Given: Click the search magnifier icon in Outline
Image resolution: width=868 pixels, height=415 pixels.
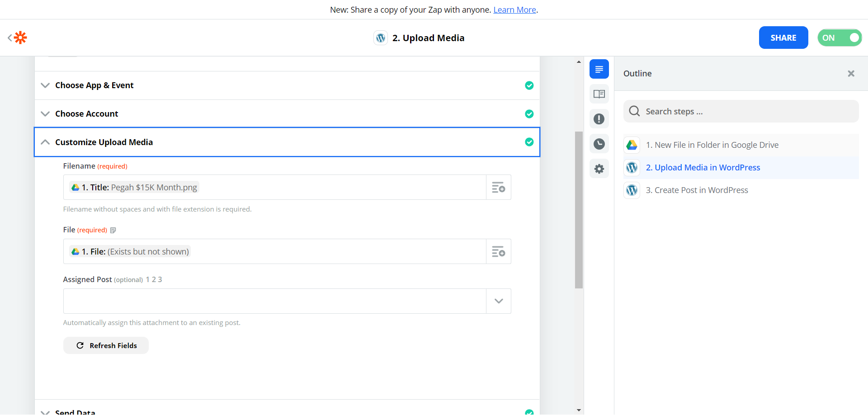Looking at the screenshot, I should coord(634,111).
